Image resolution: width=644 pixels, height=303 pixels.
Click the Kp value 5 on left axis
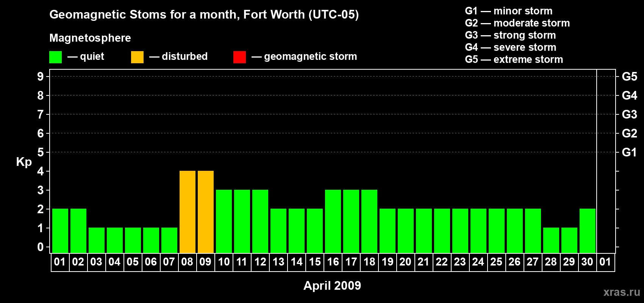(x=41, y=152)
